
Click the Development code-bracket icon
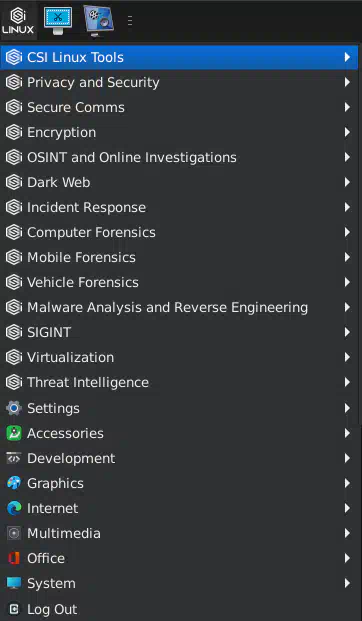14,458
